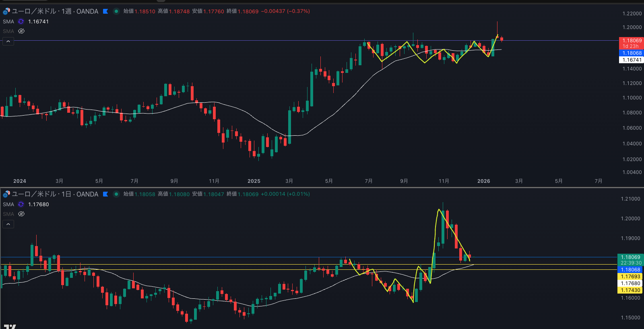Click EUR/USD flag symbol icon on weekly chart
This screenshot has width=644, height=329.
[x=6, y=11]
